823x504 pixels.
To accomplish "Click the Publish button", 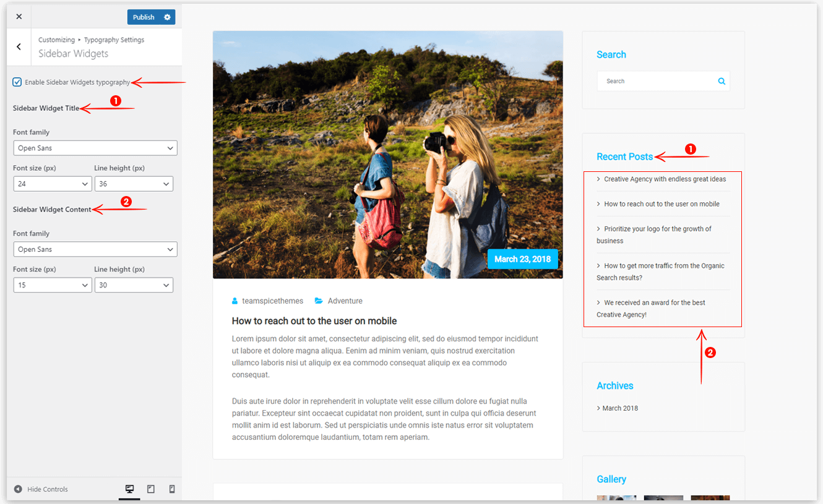I will click(144, 17).
